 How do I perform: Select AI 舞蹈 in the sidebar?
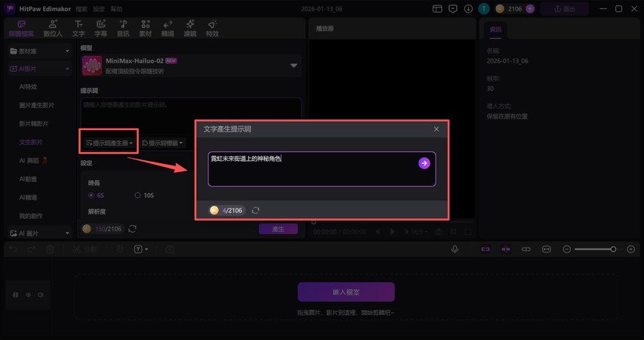(33, 160)
